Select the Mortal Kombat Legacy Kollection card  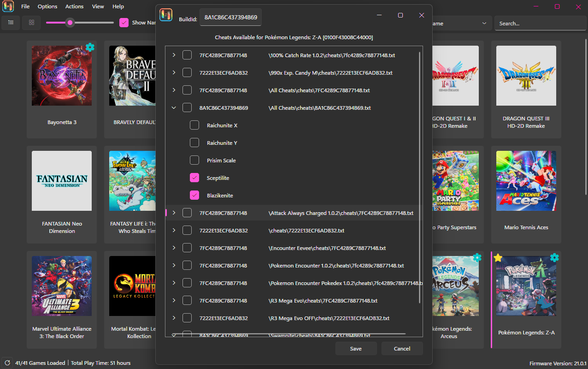coord(130,300)
